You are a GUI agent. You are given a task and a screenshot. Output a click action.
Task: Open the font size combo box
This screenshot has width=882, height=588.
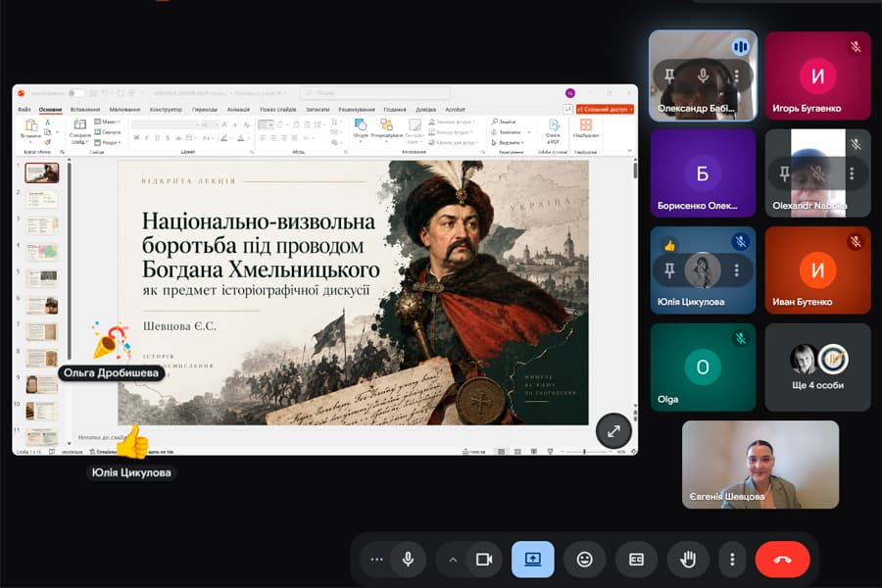pyautogui.click(x=210, y=124)
